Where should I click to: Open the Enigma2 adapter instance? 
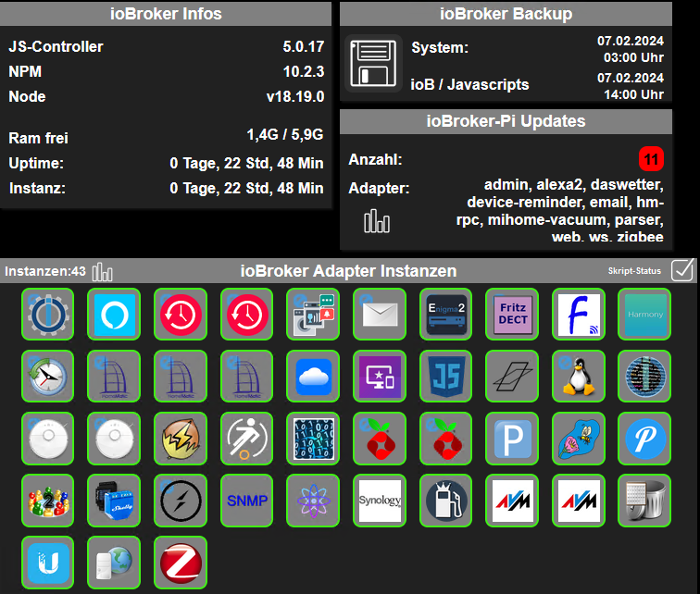pyautogui.click(x=445, y=315)
